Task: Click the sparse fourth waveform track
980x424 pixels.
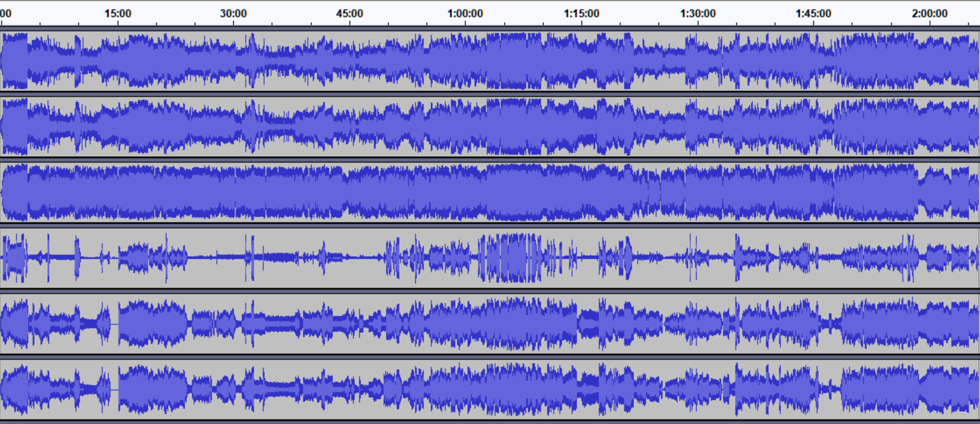Action: tap(489, 258)
